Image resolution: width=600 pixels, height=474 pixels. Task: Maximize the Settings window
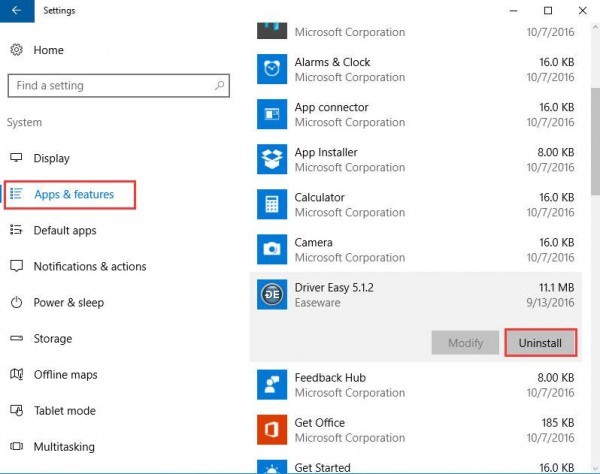coord(548,11)
